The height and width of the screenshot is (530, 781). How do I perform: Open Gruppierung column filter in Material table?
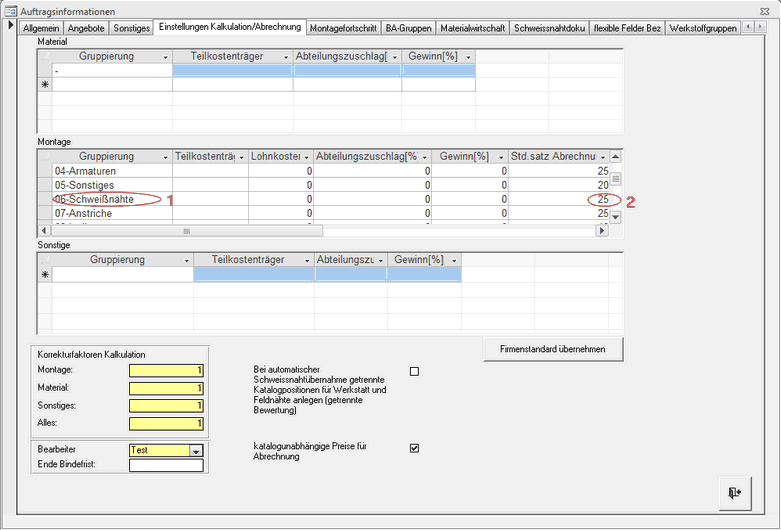point(165,57)
